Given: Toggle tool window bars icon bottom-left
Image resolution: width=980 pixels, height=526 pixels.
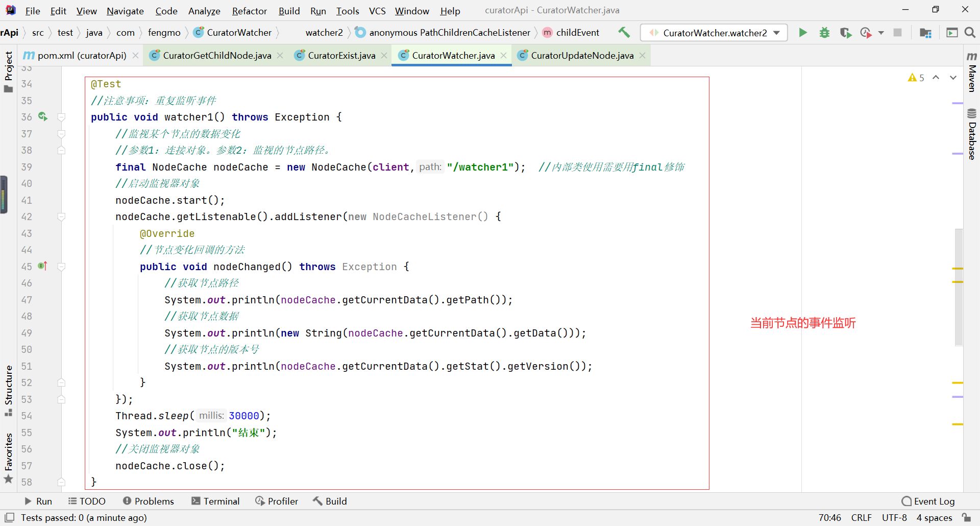Looking at the screenshot, I should [9, 517].
